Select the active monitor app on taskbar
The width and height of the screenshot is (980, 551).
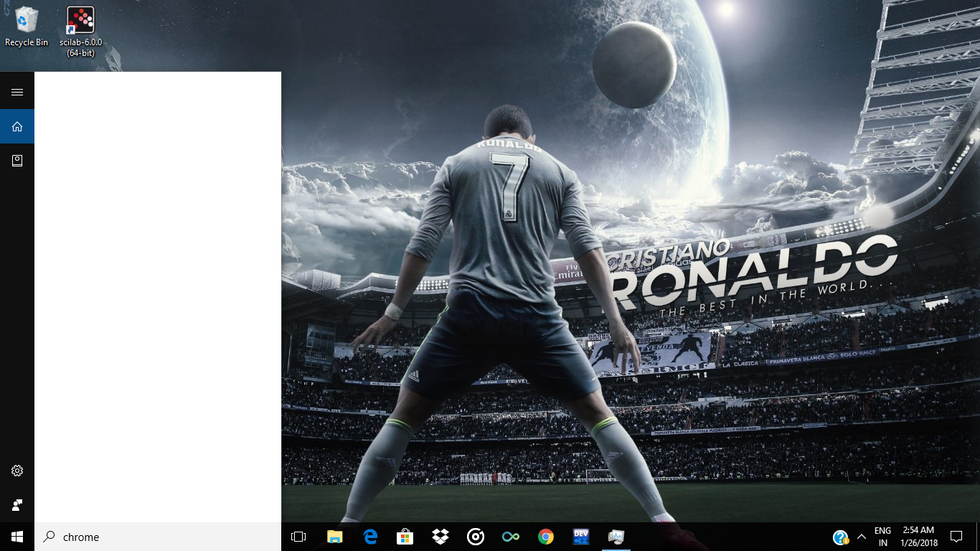pyautogui.click(x=616, y=537)
